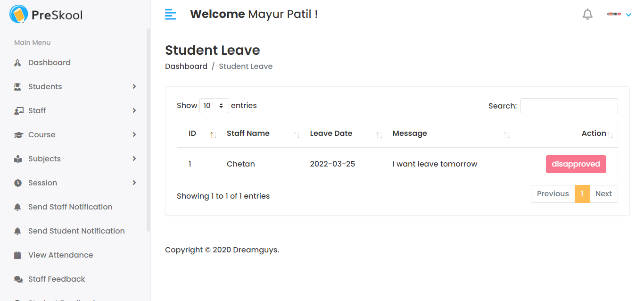The width and height of the screenshot is (644, 301).
Task: Select the Course graduation-cap icon
Action: pyautogui.click(x=17, y=134)
